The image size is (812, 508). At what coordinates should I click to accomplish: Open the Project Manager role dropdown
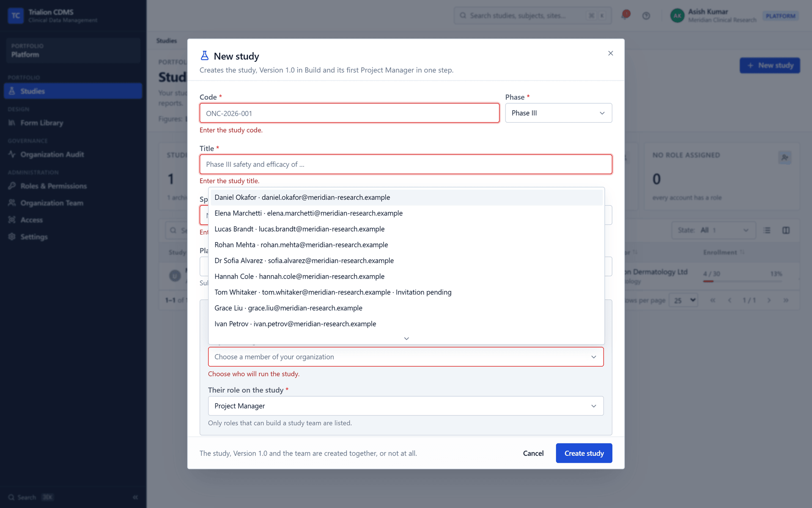click(406, 406)
